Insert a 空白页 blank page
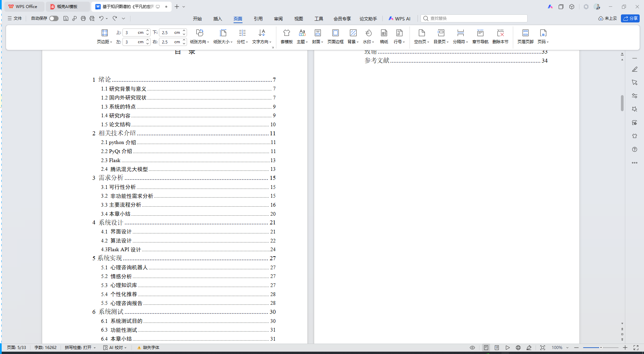644x354 pixels. [422, 37]
